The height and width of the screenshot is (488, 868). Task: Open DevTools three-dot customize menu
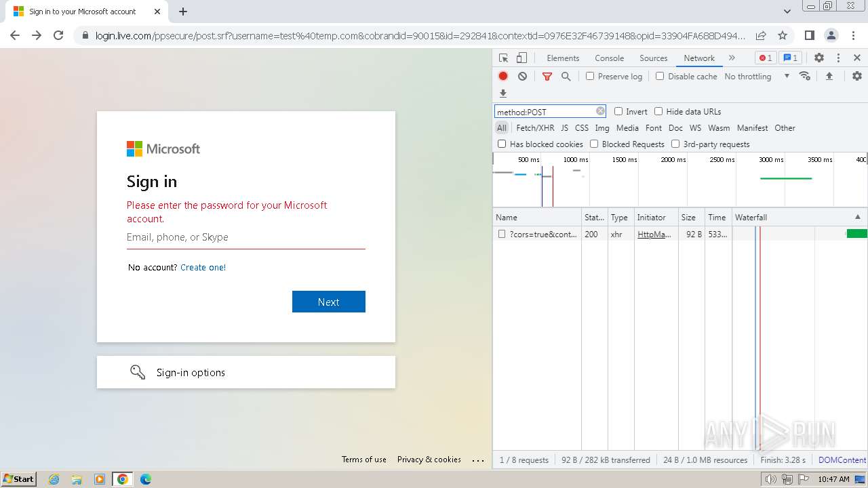point(838,58)
